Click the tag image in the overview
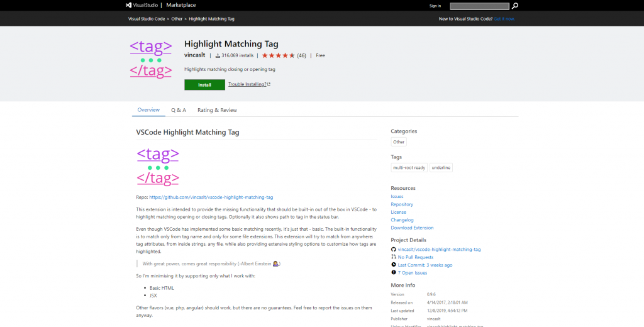644x327 pixels. tap(158, 167)
